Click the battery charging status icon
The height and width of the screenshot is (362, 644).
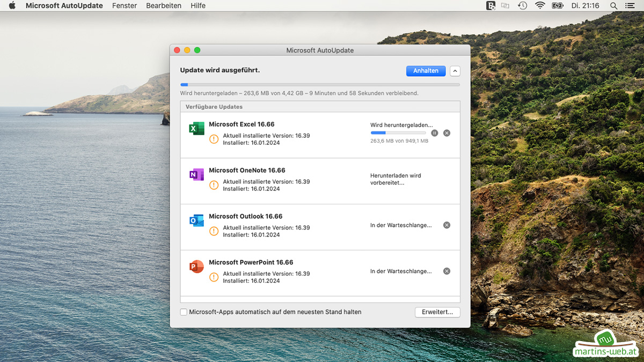[558, 5]
